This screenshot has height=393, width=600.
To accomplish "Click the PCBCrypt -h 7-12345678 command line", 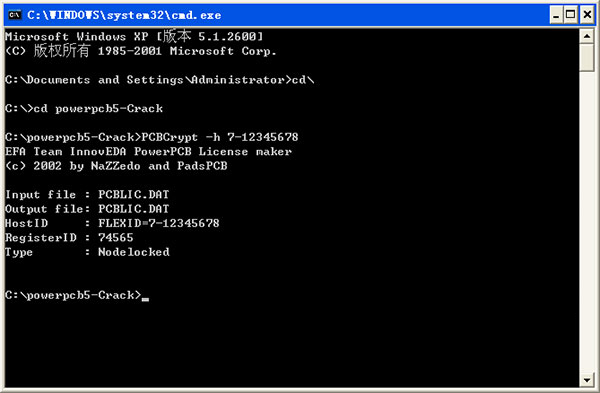I will (152, 137).
